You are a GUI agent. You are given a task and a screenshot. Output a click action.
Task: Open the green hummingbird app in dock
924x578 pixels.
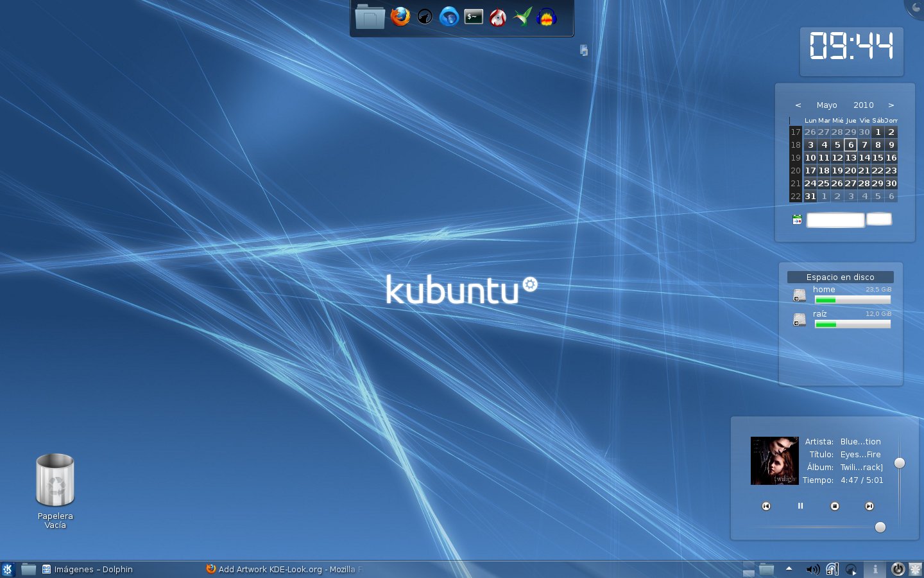click(x=522, y=17)
